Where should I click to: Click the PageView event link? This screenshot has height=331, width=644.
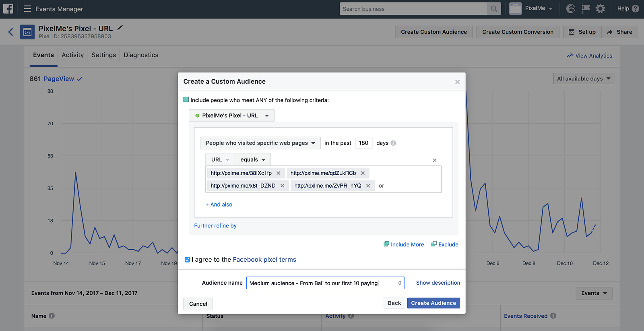click(59, 79)
